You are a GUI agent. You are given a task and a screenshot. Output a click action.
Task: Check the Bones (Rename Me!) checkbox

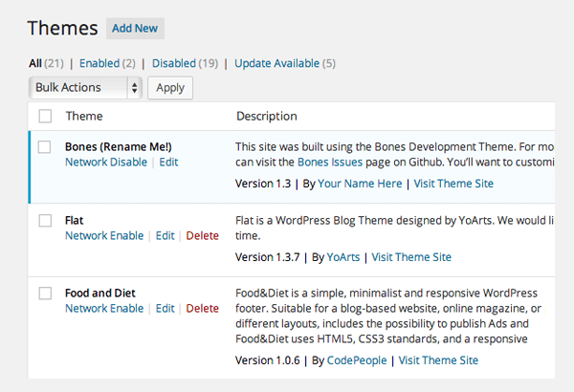pyautogui.click(x=45, y=147)
